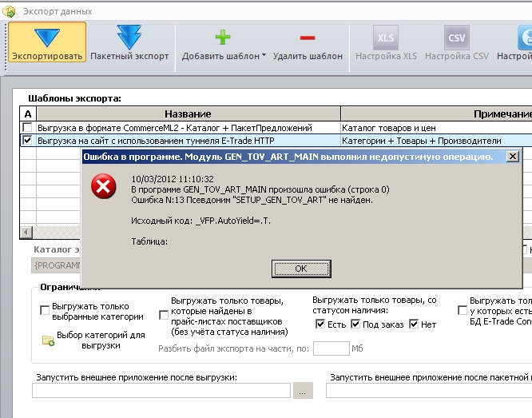Viewport: 532px width, 418px height.
Task: Uncheck the Нет availability status
Action: click(414, 324)
